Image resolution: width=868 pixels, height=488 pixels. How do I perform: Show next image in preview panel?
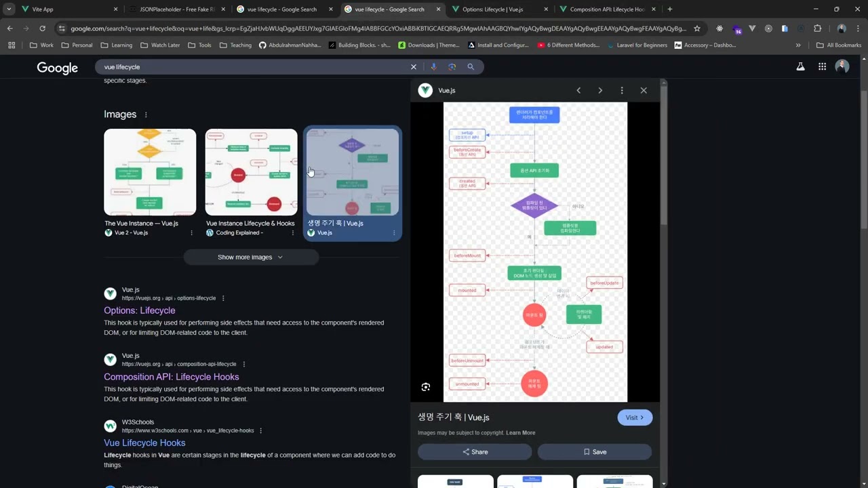click(600, 90)
